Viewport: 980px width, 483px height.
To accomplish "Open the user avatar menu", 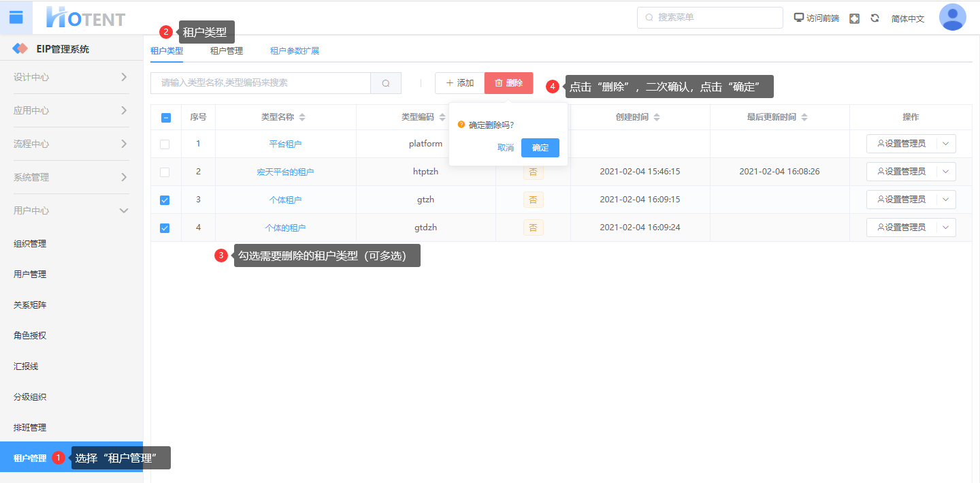I will tap(952, 18).
